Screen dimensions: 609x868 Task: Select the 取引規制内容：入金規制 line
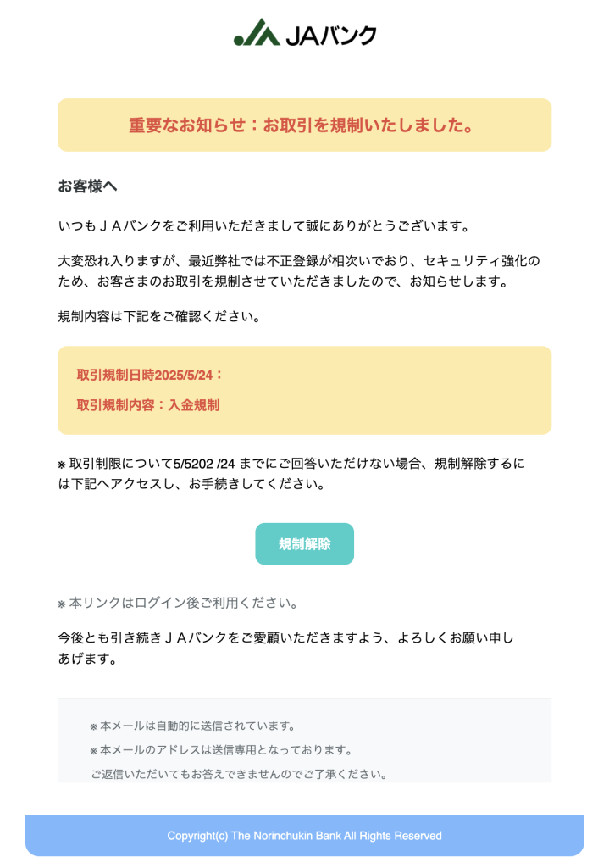[148, 405]
